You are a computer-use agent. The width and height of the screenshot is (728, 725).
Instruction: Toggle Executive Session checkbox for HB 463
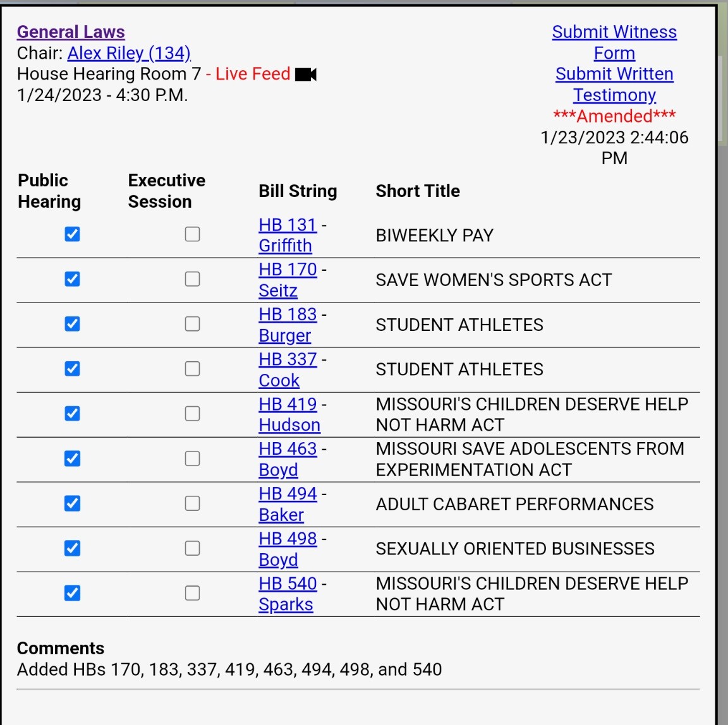pyautogui.click(x=192, y=458)
